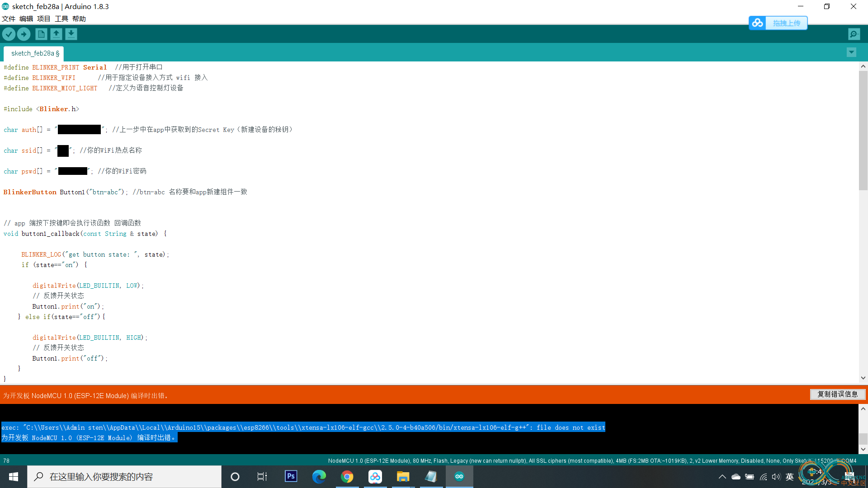Open File Explorer from the taskbar
The image size is (868, 488).
point(403,477)
